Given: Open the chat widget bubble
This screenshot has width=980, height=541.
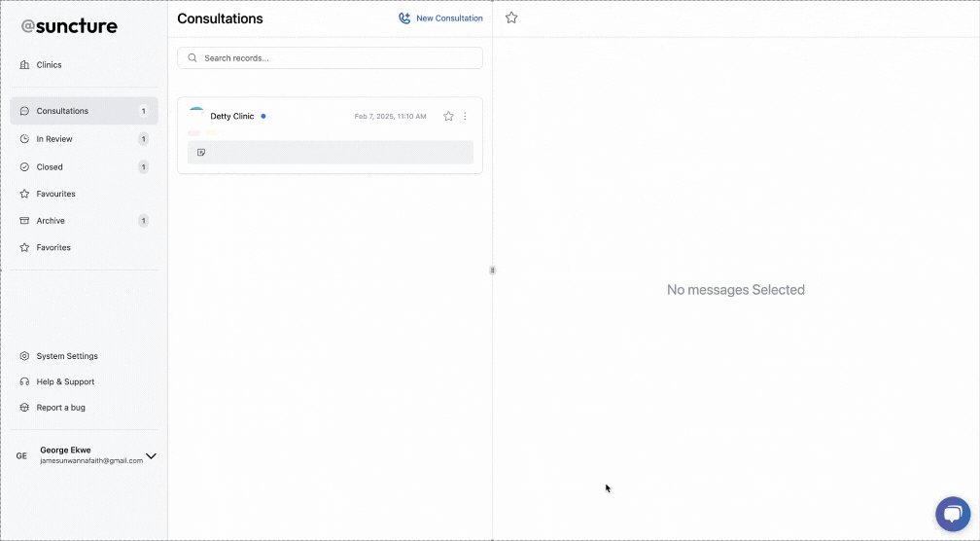Looking at the screenshot, I should [952, 515].
